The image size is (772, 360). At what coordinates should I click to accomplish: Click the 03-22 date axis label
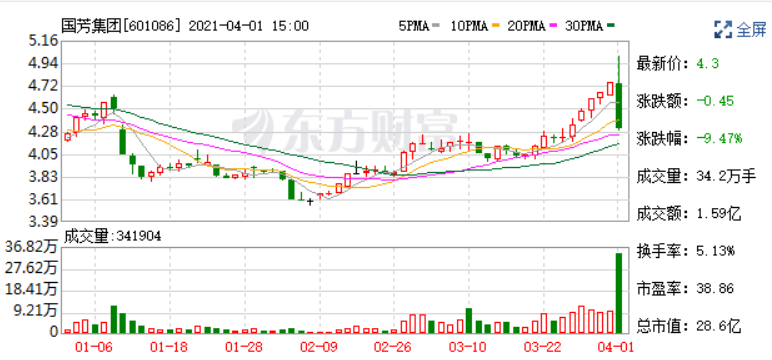coord(544,347)
